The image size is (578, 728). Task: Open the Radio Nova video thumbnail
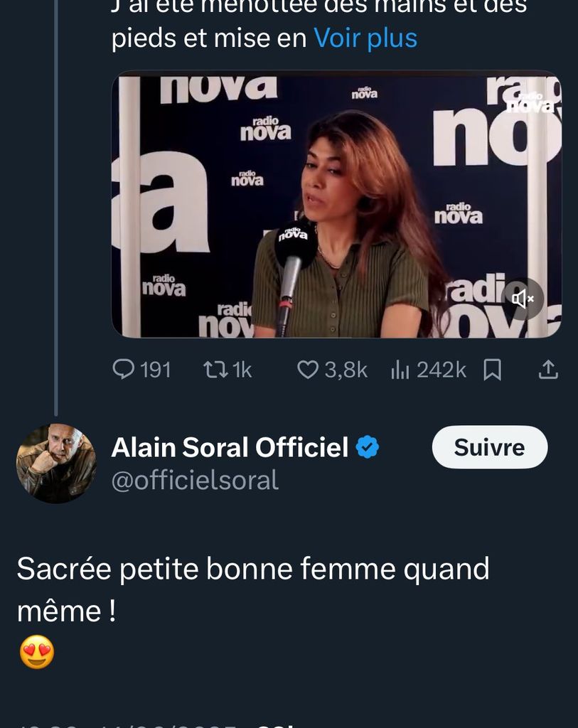(x=336, y=204)
